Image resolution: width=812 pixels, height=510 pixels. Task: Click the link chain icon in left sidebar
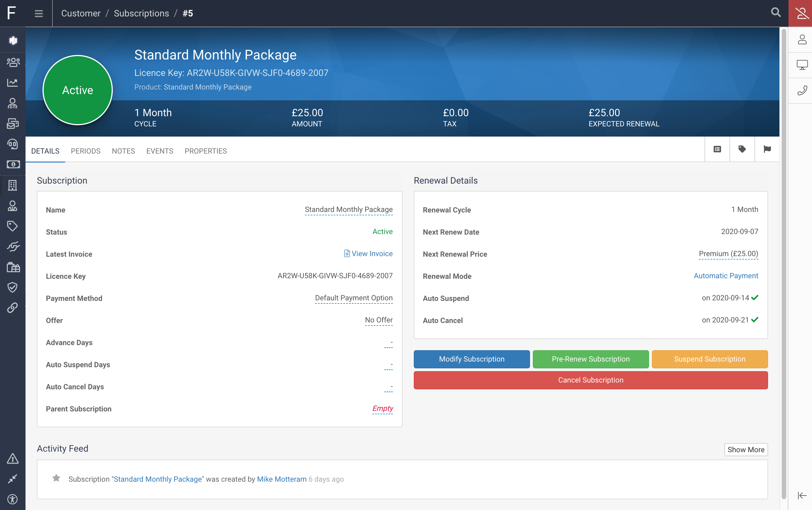tap(13, 307)
